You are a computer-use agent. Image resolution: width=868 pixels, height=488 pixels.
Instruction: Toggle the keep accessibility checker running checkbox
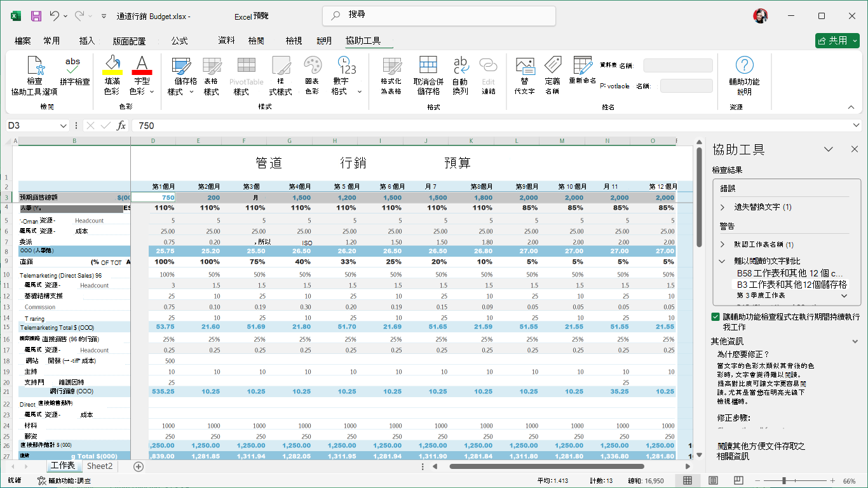pos(715,316)
